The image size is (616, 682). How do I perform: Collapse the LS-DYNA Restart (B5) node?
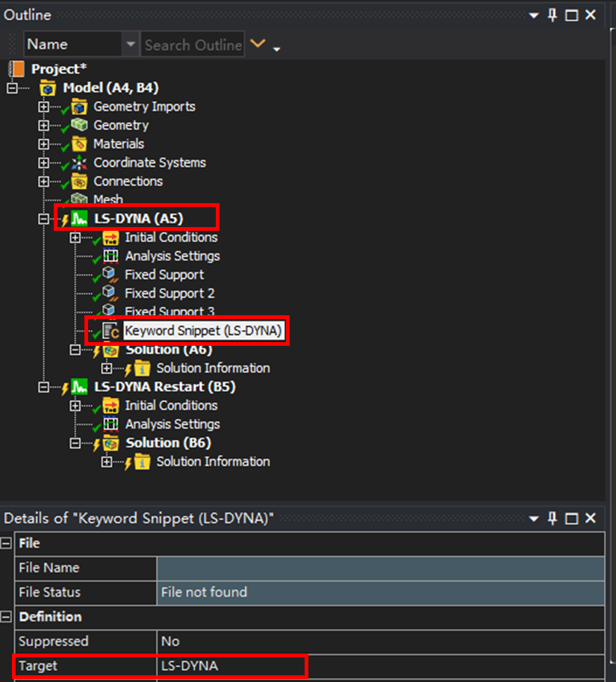coord(43,387)
